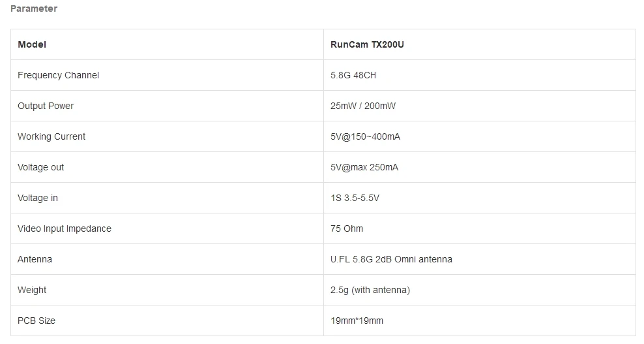Click the 25mW / 200mW value
Viewport: 644px width, 344px height.
363,106
